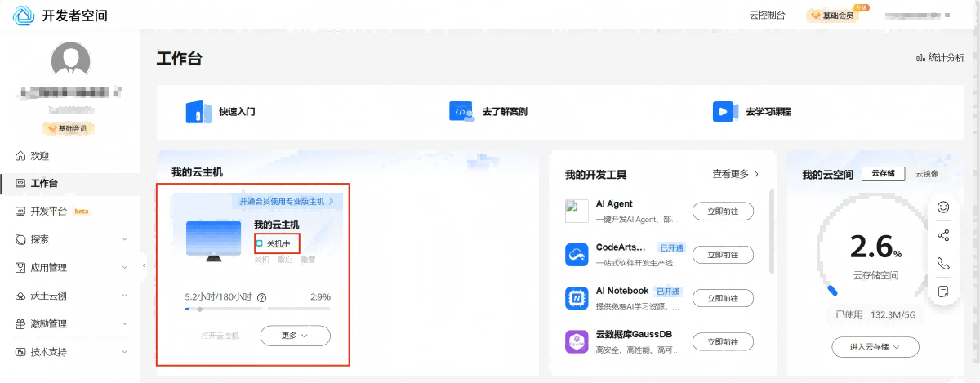Click the note edit icon in floating toolbar
The image size is (980, 383).
(x=943, y=291)
